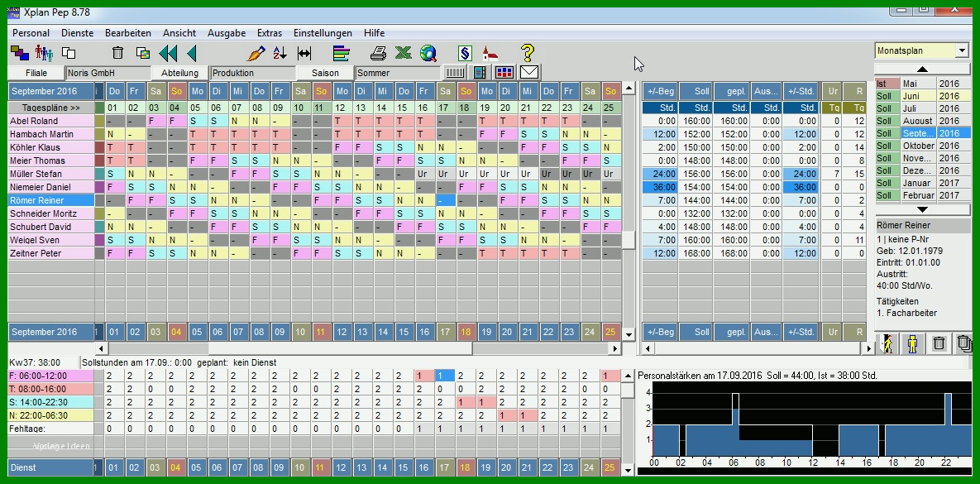This screenshot has height=484, width=980.
Task: Click the schedule grid's horizontal scrollbar
Action: (359, 348)
